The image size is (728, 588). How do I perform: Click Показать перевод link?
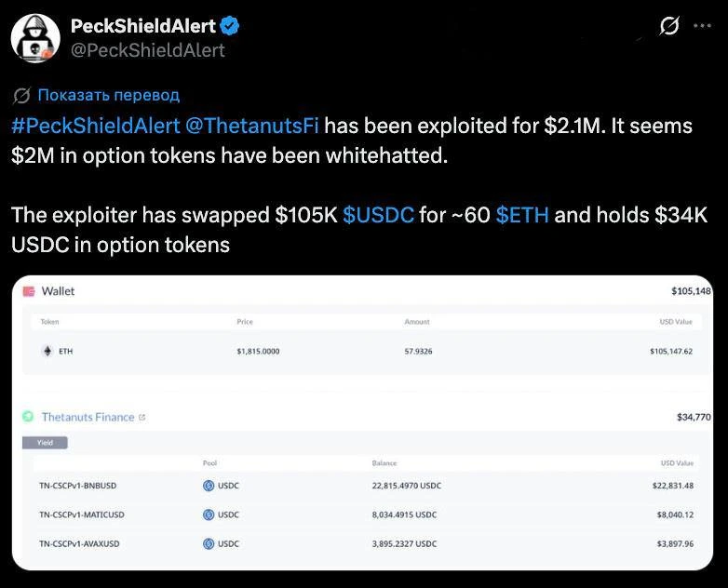click(109, 95)
